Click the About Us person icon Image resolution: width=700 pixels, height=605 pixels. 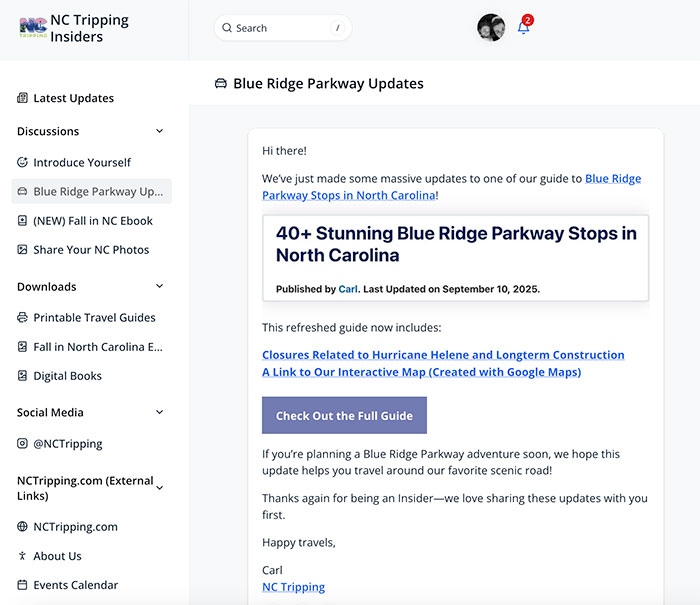coord(22,556)
